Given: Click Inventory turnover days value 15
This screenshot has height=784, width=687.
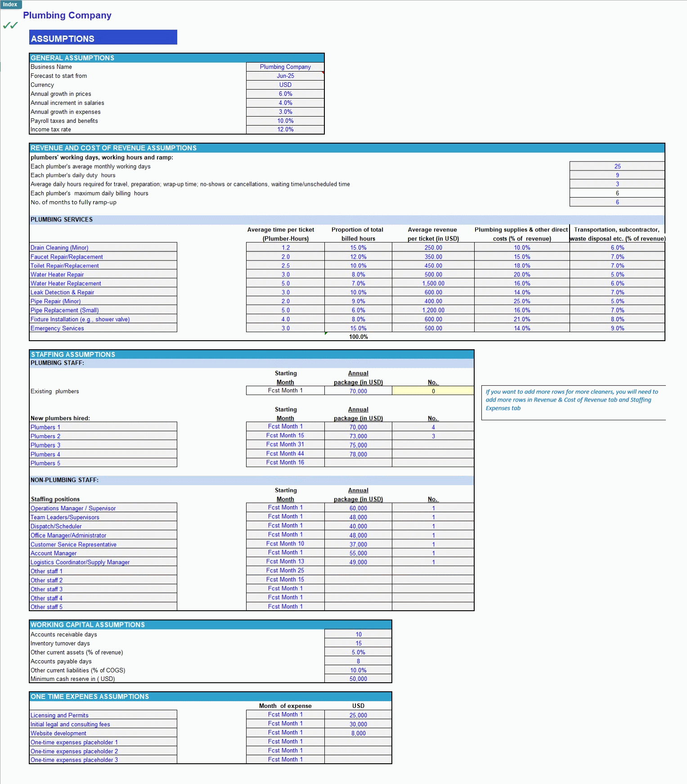Looking at the screenshot, I should [358, 643].
